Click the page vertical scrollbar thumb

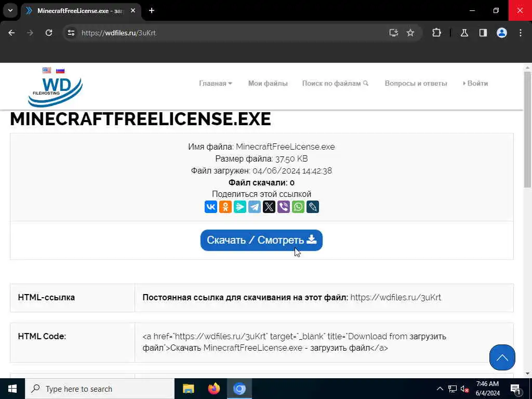(x=527, y=129)
